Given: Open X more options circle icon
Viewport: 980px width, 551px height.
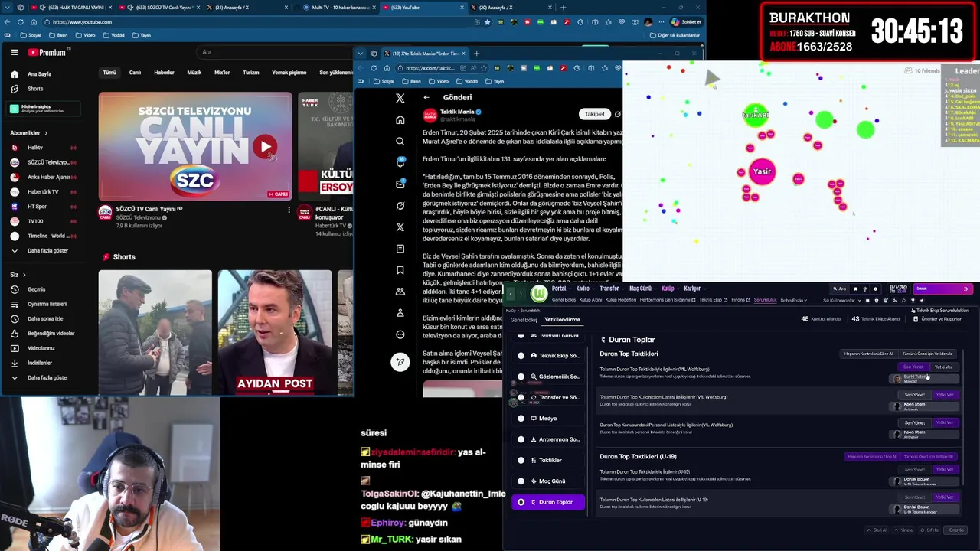Looking at the screenshot, I should click(x=400, y=334).
